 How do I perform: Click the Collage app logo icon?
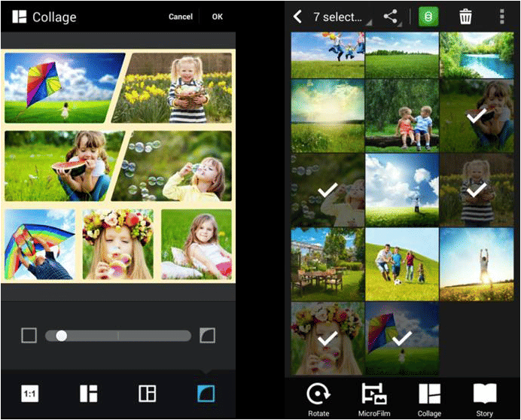point(20,17)
